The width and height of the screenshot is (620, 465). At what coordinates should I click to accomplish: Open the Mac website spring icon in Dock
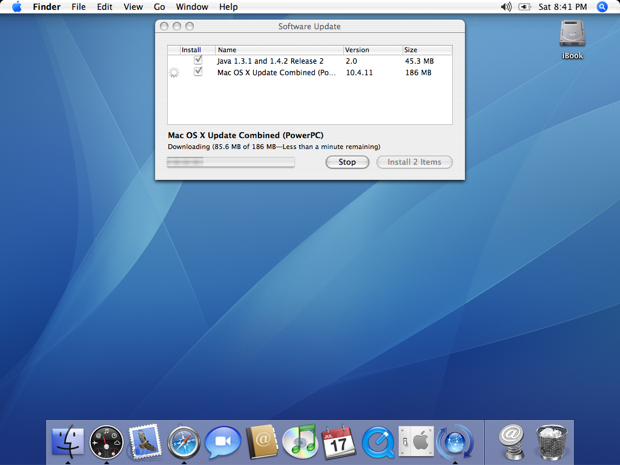point(512,442)
